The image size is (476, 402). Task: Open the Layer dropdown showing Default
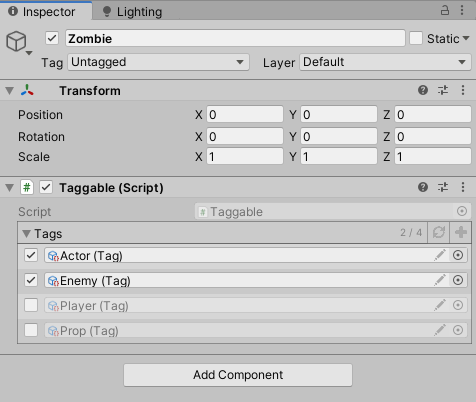tap(385, 62)
